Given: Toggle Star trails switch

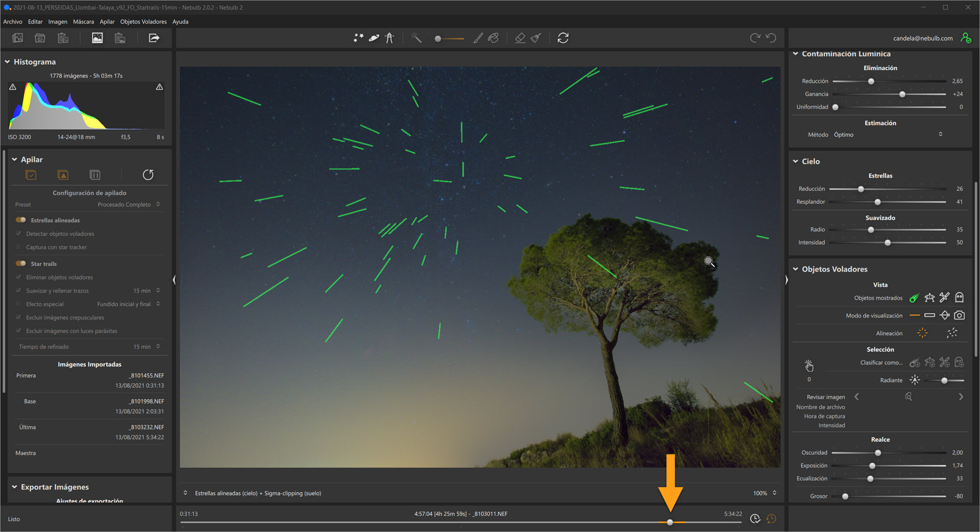Looking at the screenshot, I should 21,263.
